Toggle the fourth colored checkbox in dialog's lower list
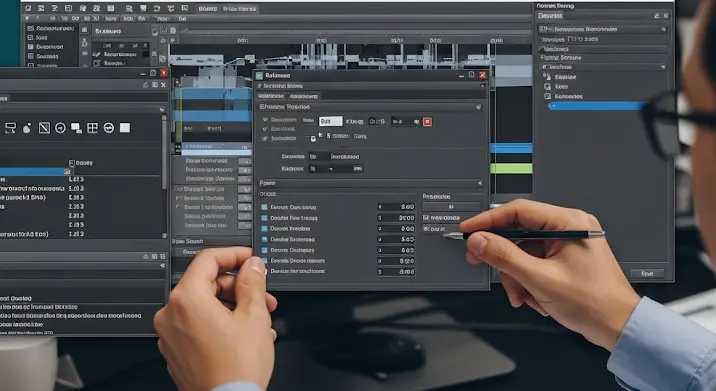716x391 pixels. pos(264,239)
